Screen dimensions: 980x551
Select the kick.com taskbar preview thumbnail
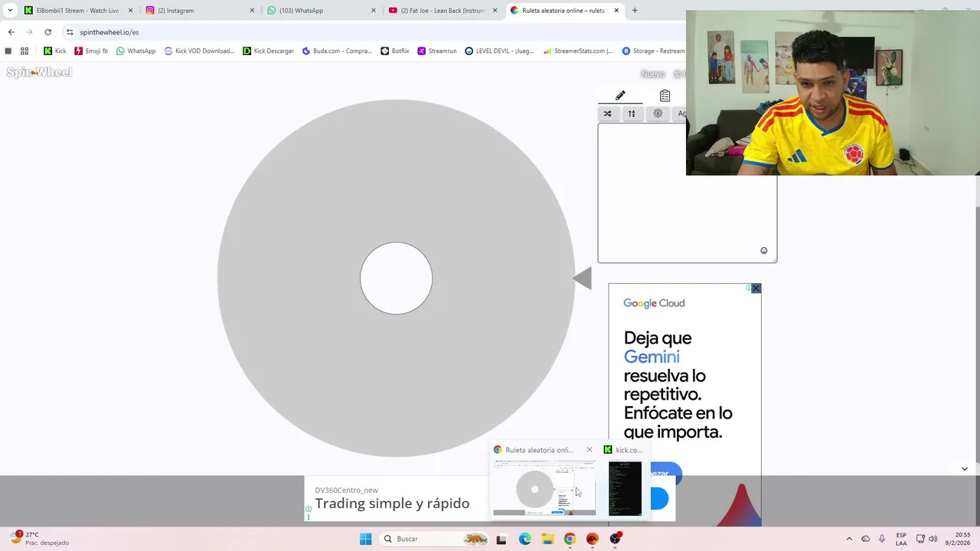[x=625, y=487]
